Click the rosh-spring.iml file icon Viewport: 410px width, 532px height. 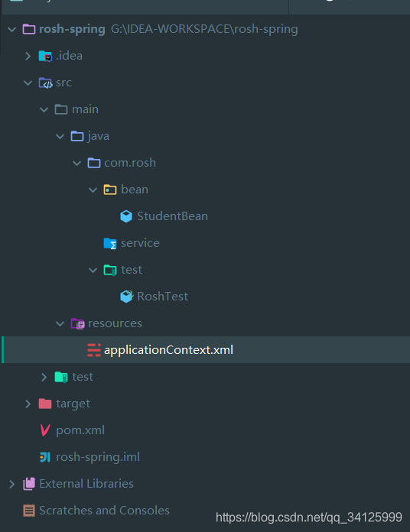pyautogui.click(x=45, y=457)
